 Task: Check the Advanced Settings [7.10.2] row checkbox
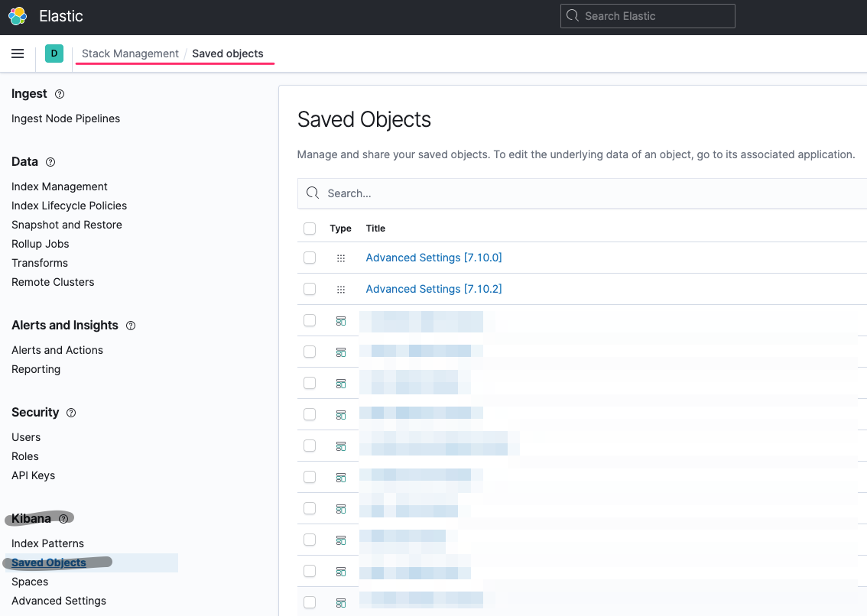[309, 289]
